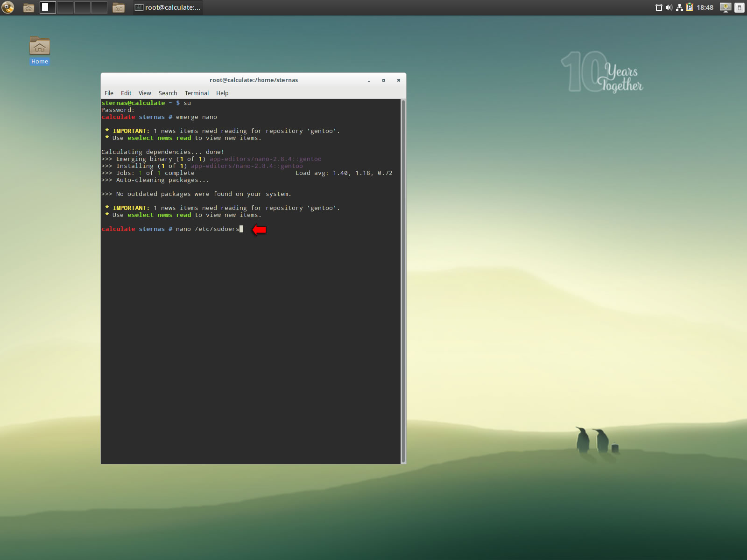747x560 pixels.
Task: Click the 'Installing (1 of 1)' line
Action: pos(202,166)
